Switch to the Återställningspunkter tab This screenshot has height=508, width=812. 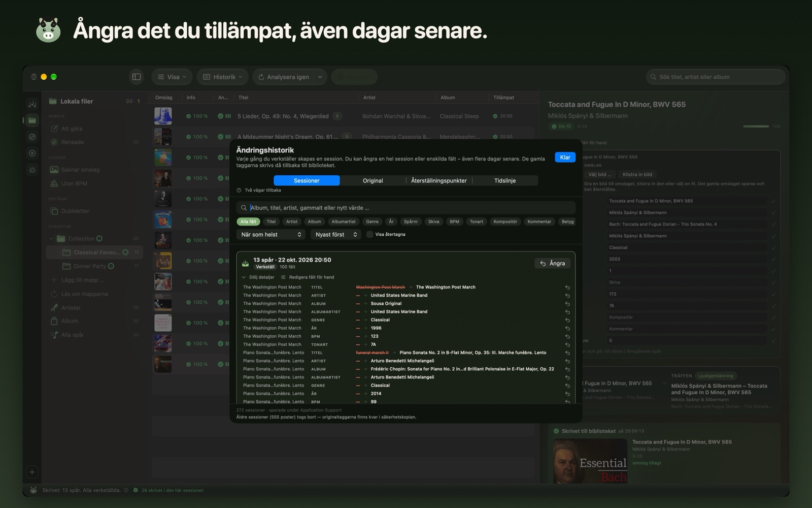(x=438, y=180)
